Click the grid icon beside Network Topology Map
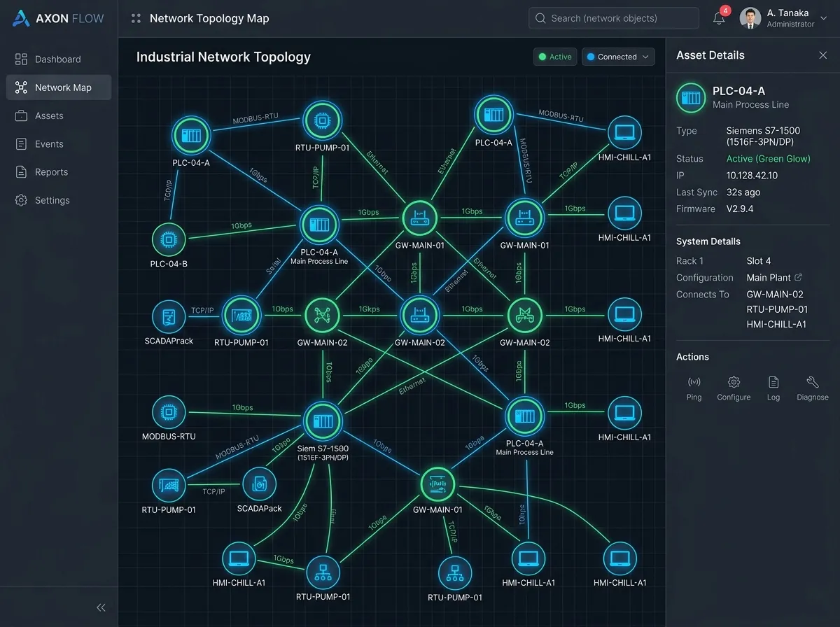The width and height of the screenshot is (840, 627). click(x=136, y=19)
